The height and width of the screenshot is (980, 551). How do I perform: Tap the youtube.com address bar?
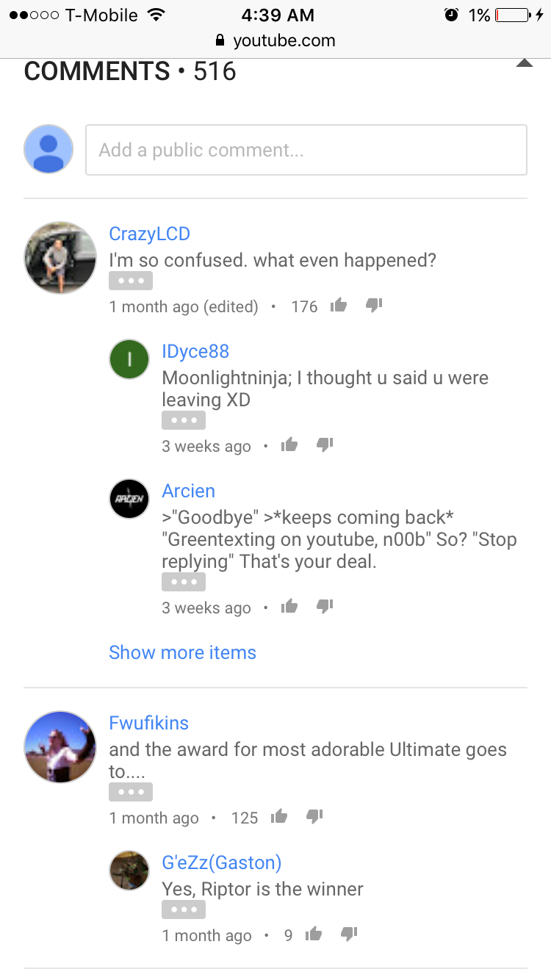click(275, 40)
